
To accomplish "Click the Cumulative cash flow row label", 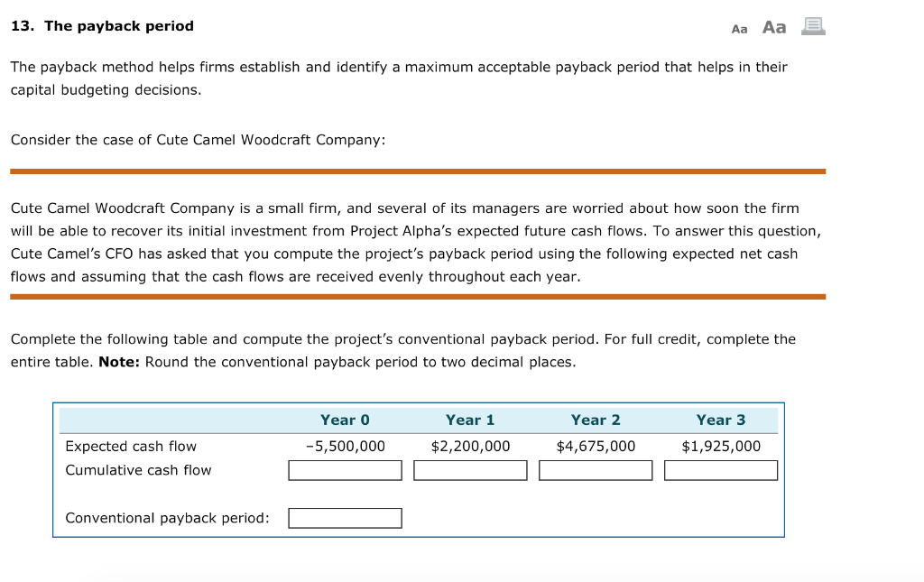I will (x=139, y=469).
